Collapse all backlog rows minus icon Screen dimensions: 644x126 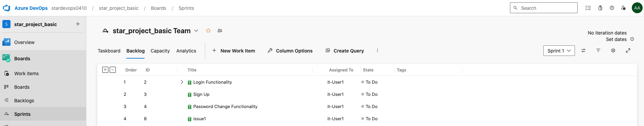pos(113,70)
